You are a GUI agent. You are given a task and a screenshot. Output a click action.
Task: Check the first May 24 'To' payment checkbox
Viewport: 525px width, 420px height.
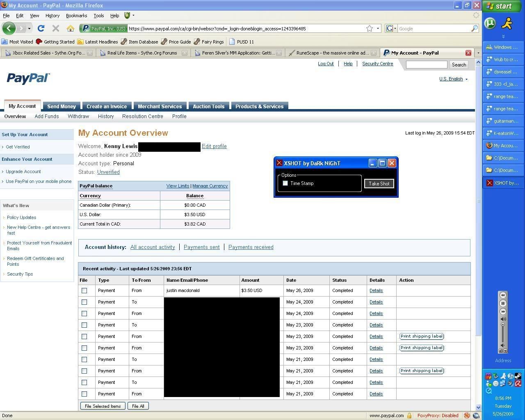pyautogui.click(x=84, y=302)
